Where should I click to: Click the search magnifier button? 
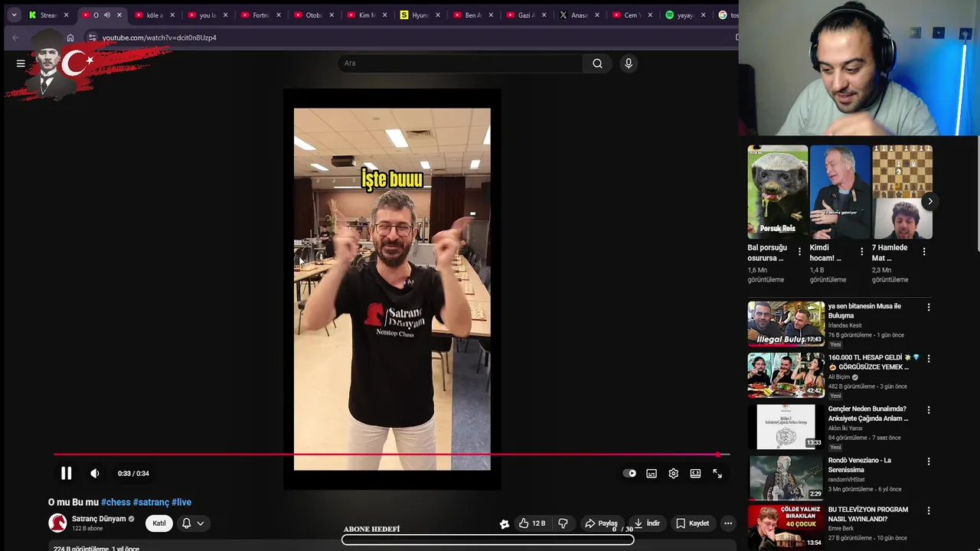[597, 64]
